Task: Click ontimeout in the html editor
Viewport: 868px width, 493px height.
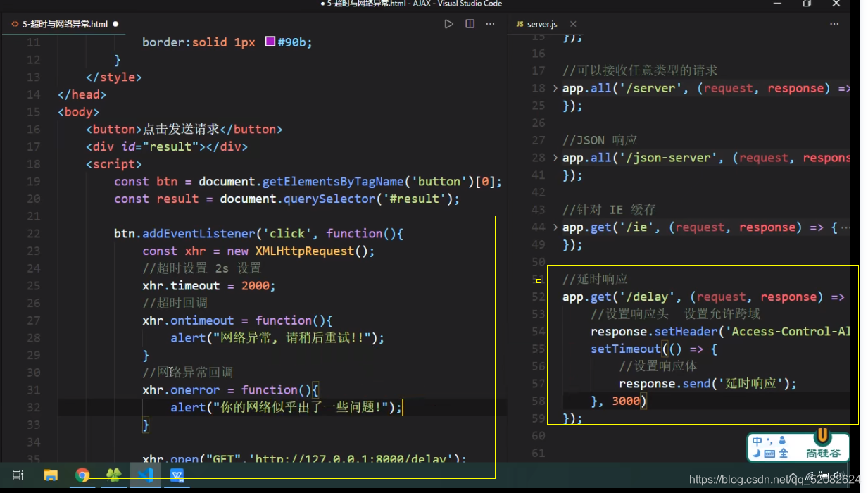Action: [202, 320]
